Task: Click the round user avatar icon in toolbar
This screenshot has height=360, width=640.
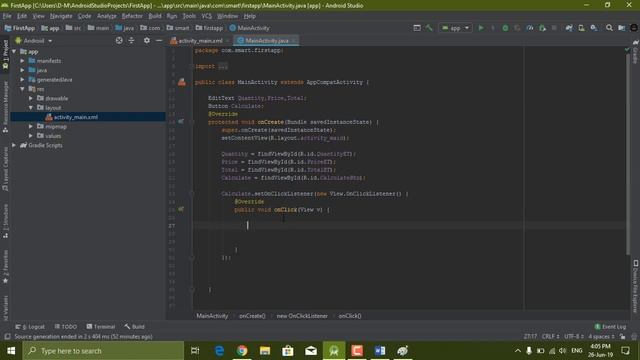Action: (634, 28)
